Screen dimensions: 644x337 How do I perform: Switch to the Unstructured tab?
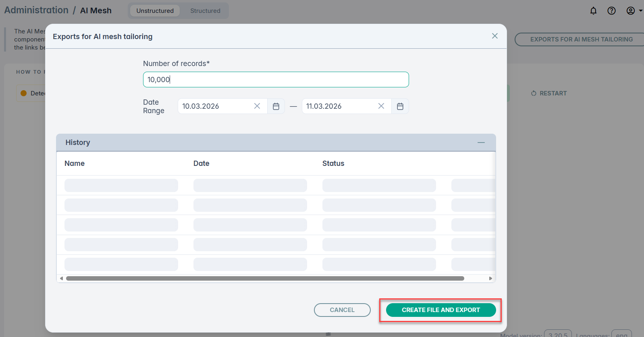coord(155,11)
